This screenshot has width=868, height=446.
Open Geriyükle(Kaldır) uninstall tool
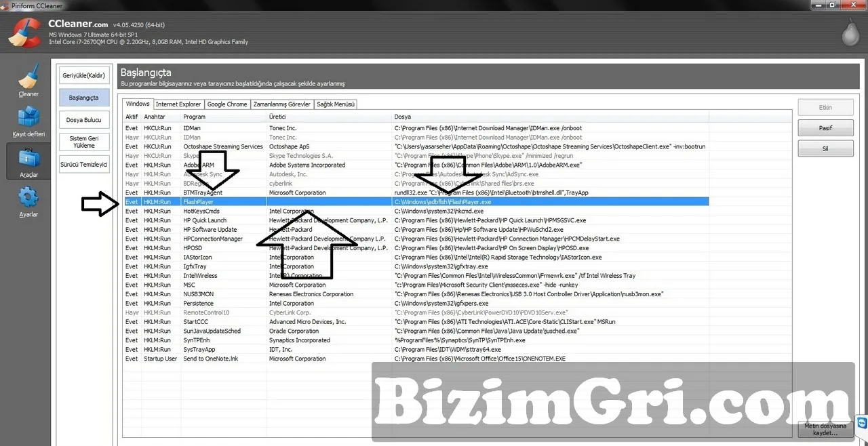(x=84, y=75)
